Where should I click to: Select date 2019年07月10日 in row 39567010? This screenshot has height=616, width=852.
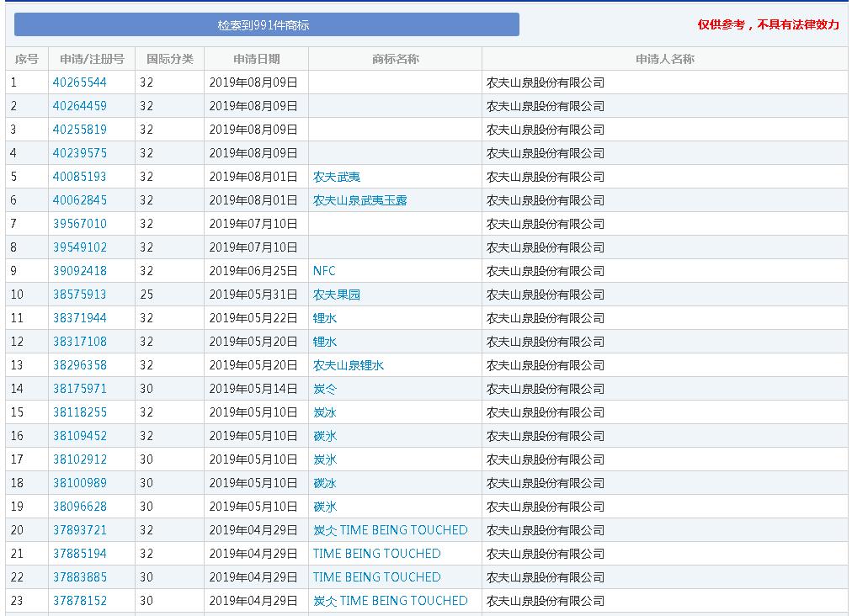[253, 224]
